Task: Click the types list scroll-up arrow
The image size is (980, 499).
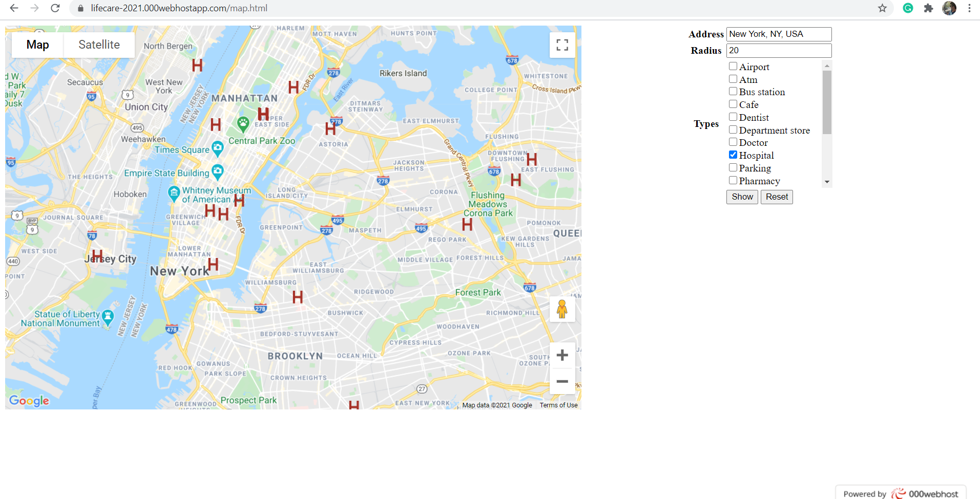Action: pyautogui.click(x=827, y=66)
